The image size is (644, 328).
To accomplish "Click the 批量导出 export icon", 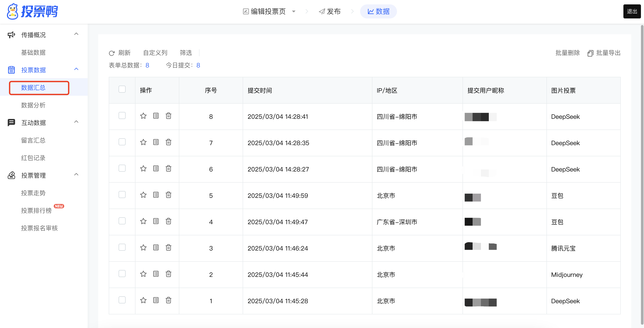I will click(x=590, y=53).
